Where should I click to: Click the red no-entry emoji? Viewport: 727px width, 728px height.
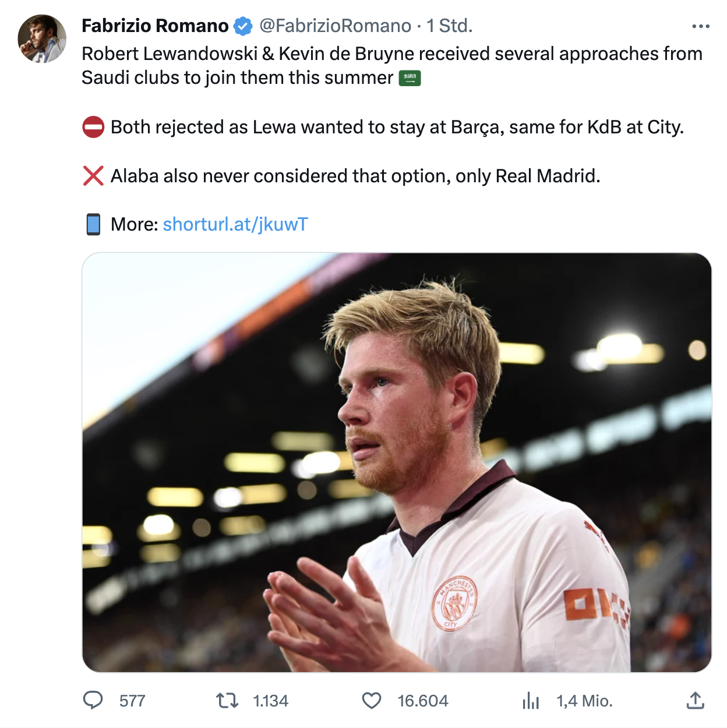point(93,127)
